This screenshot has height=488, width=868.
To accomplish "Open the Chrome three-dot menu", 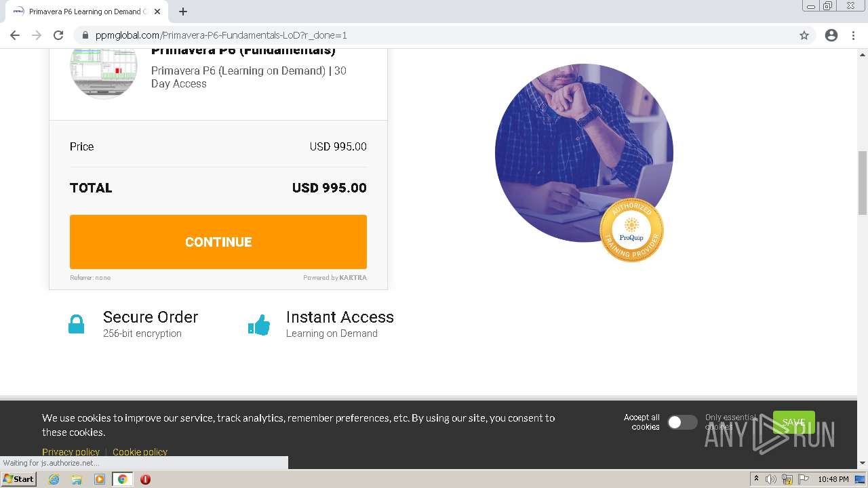I will [854, 35].
